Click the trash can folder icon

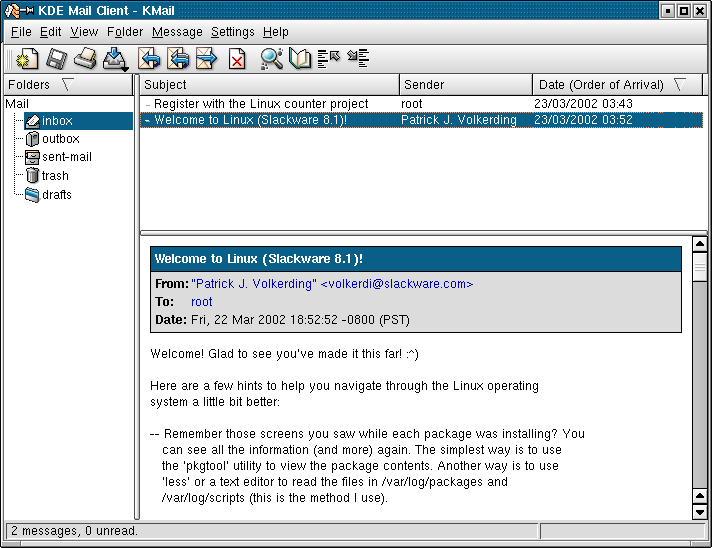[32, 175]
